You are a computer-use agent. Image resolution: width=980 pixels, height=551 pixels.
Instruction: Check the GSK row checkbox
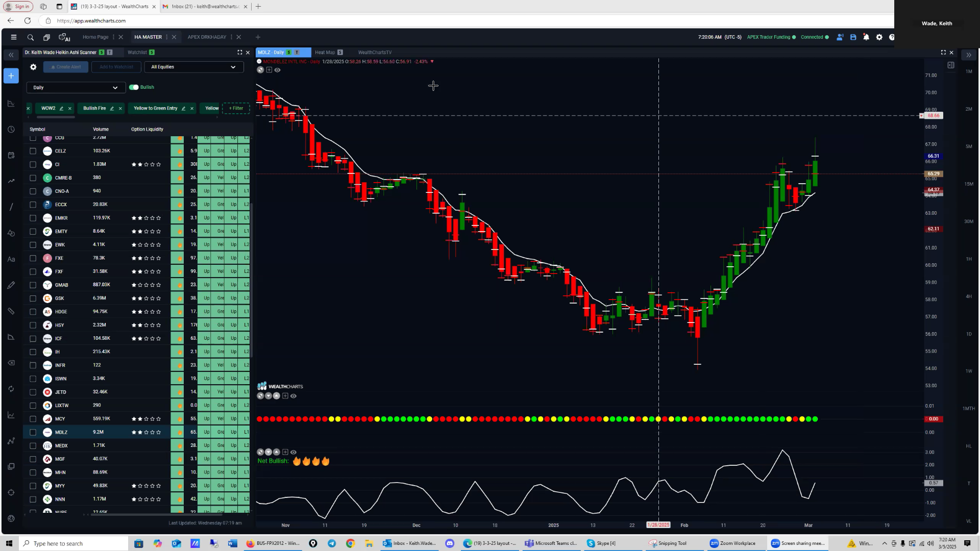click(33, 298)
